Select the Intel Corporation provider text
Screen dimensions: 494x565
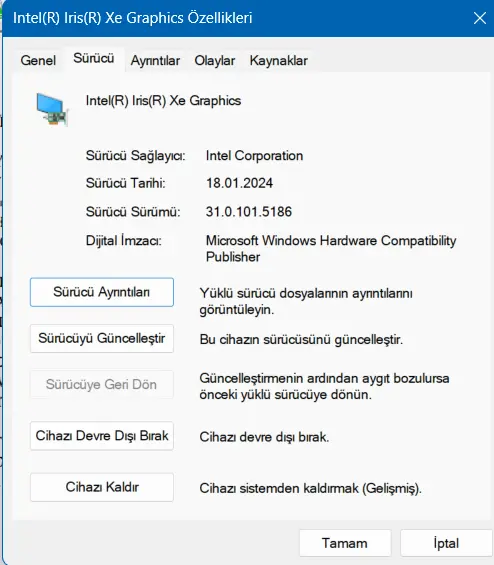254,156
